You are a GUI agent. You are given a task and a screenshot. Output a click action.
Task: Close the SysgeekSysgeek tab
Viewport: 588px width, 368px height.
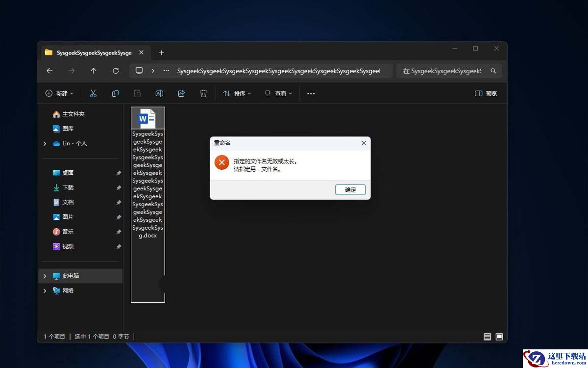click(141, 53)
